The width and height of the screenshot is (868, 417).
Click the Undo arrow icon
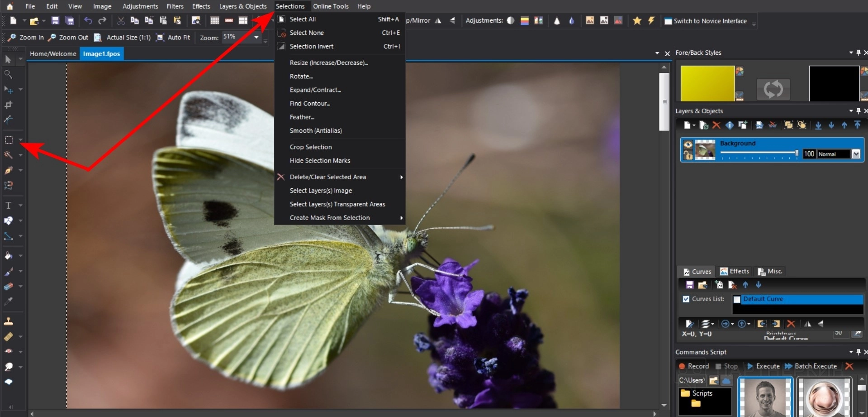pyautogui.click(x=88, y=21)
